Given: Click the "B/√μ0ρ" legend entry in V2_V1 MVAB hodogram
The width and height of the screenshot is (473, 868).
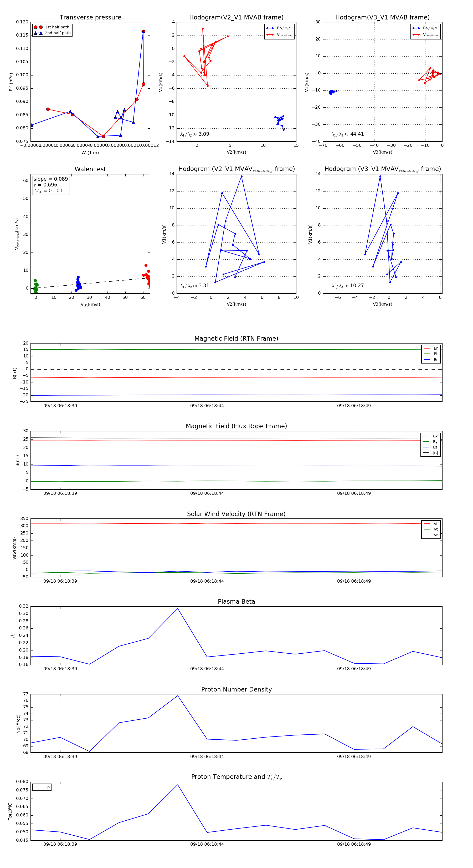Looking at the screenshot, I should 279,28.
